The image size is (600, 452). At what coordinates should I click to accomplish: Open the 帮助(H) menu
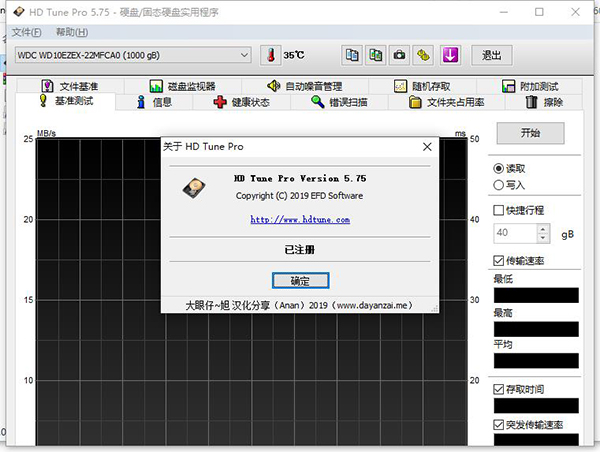[x=71, y=32]
